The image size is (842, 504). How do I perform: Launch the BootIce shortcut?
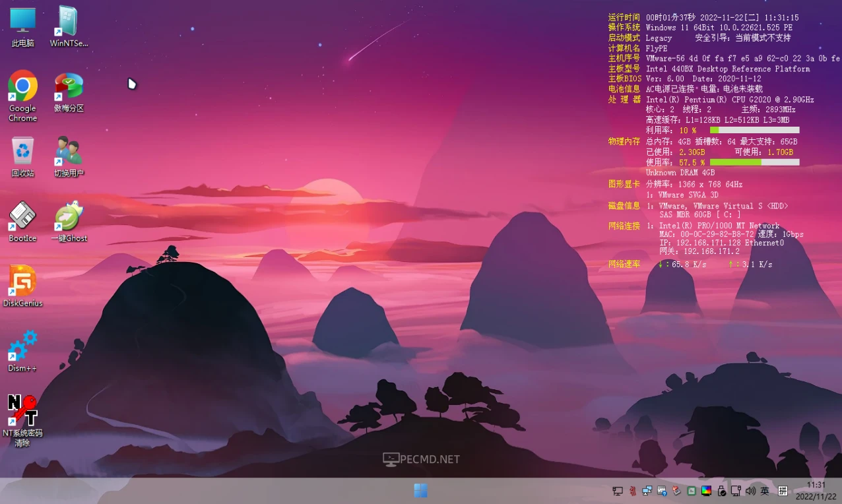(22, 222)
